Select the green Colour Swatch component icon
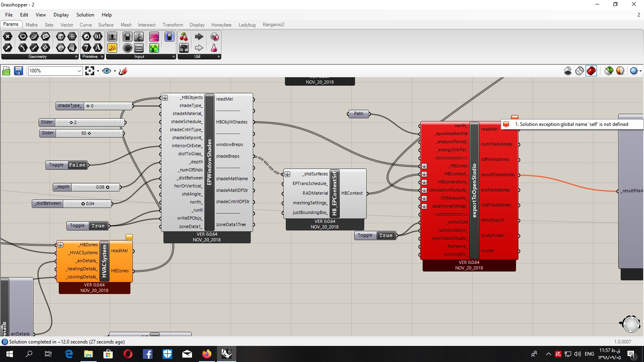The height and width of the screenshot is (362, 644). 154,48
